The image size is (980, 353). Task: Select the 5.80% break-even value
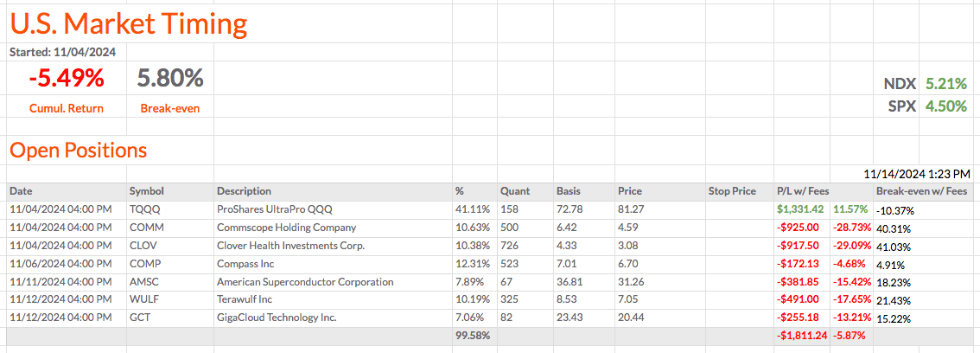click(170, 79)
